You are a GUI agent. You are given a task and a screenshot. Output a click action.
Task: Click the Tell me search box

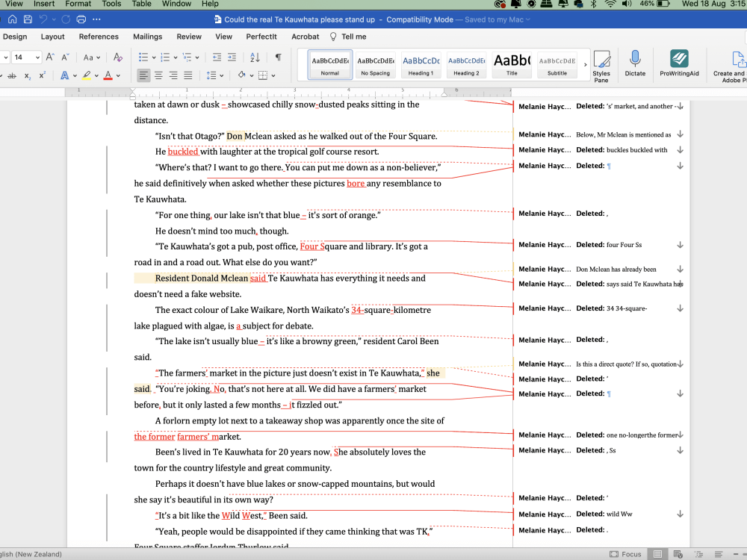pyautogui.click(x=348, y=37)
